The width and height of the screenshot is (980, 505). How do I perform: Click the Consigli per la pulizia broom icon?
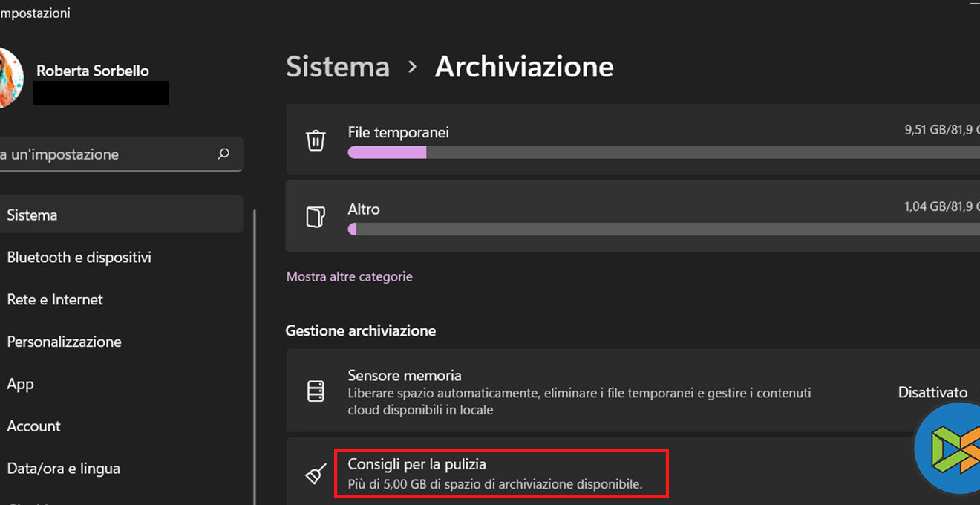(x=316, y=474)
